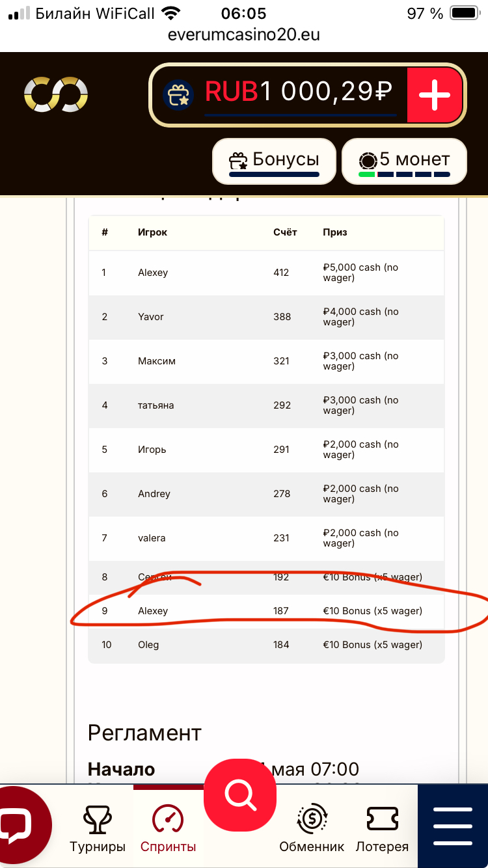Viewport: 488px width, 868px height.
Task: Click the everumcasino20.eu address bar
Action: tap(244, 34)
